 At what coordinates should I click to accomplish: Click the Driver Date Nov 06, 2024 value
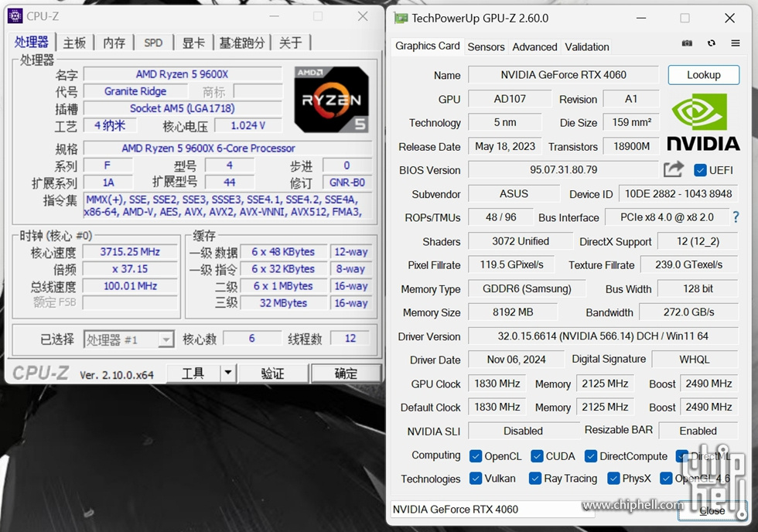coord(517,360)
